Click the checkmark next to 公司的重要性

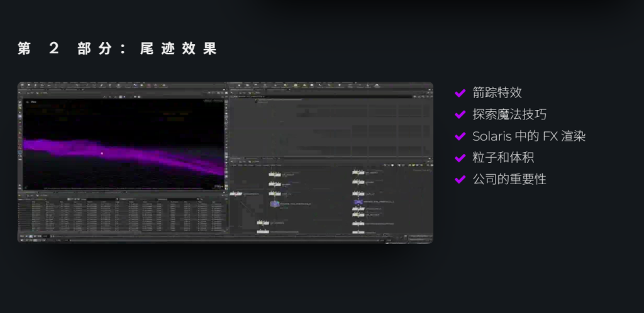point(460,180)
